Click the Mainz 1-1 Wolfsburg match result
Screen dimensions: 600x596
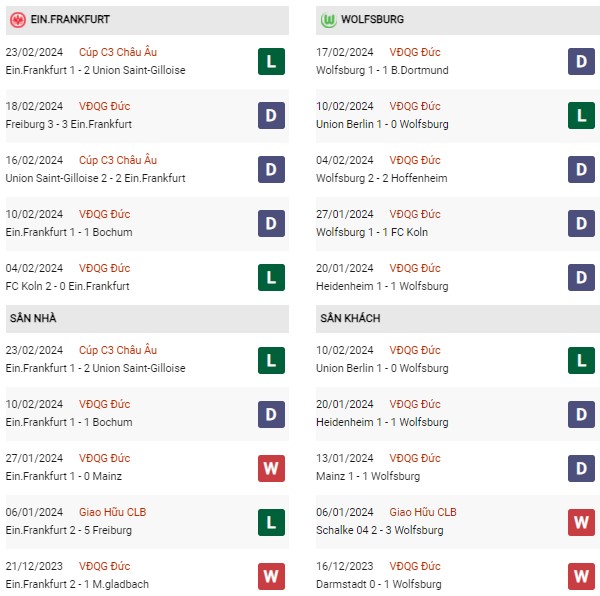tap(368, 476)
